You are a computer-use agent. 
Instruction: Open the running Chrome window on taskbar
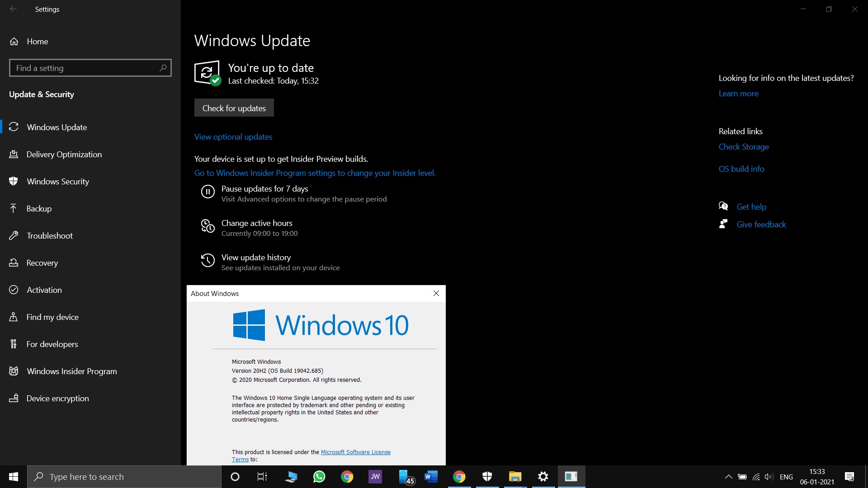tap(459, 477)
